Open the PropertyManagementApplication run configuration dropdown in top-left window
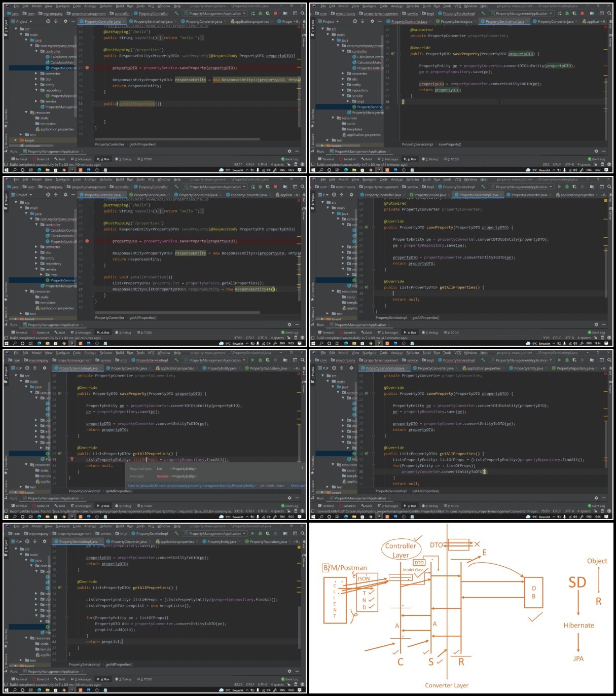The width and height of the screenshot is (616, 696). (215, 14)
